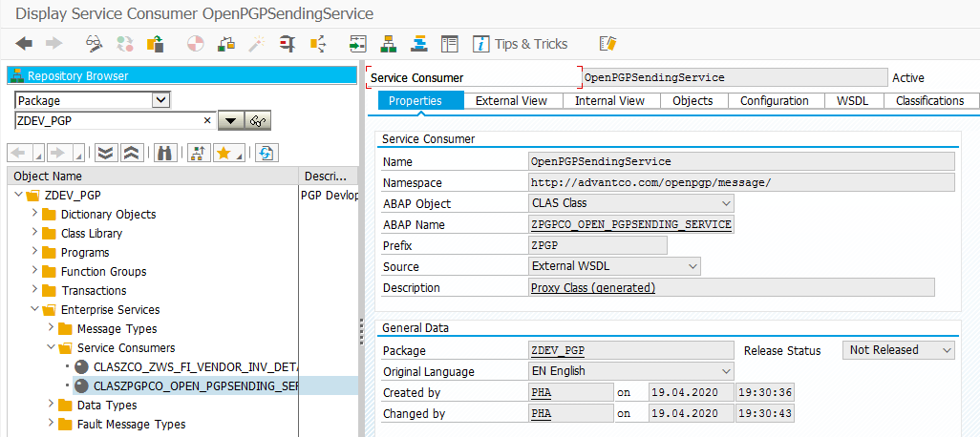Collapse the Service Consumers folder chevron
The image size is (980, 437).
51,347
